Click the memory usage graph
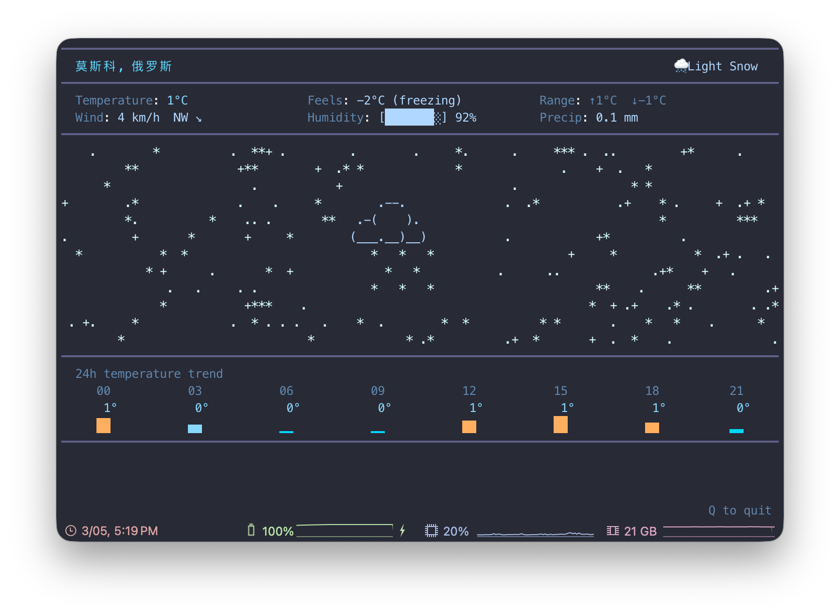The width and height of the screenshot is (840, 616). pos(719,531)
